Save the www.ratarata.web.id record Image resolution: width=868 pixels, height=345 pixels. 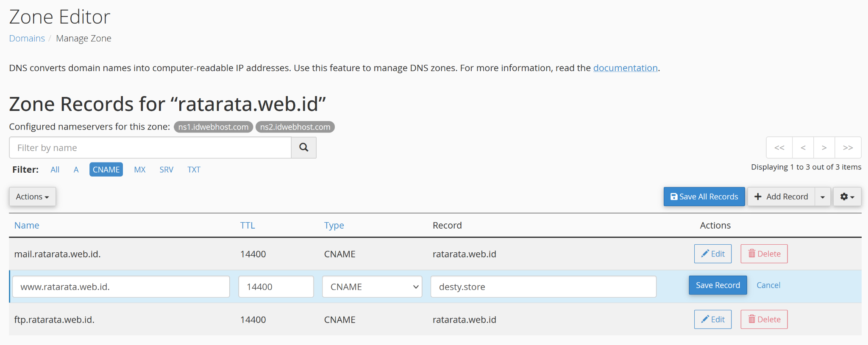718,285
